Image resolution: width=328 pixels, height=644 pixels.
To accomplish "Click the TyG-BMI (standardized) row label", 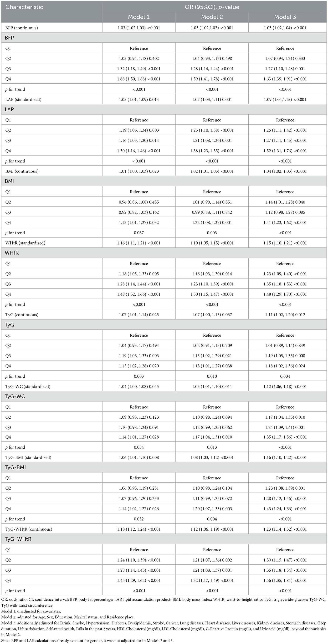I will coord(28,457).
